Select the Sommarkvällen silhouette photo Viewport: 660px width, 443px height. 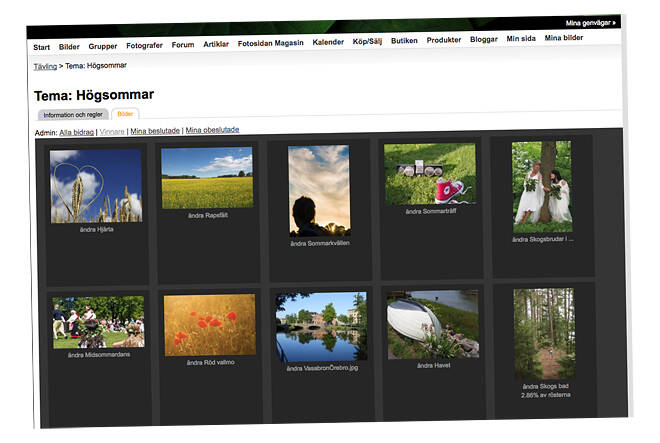318,190
